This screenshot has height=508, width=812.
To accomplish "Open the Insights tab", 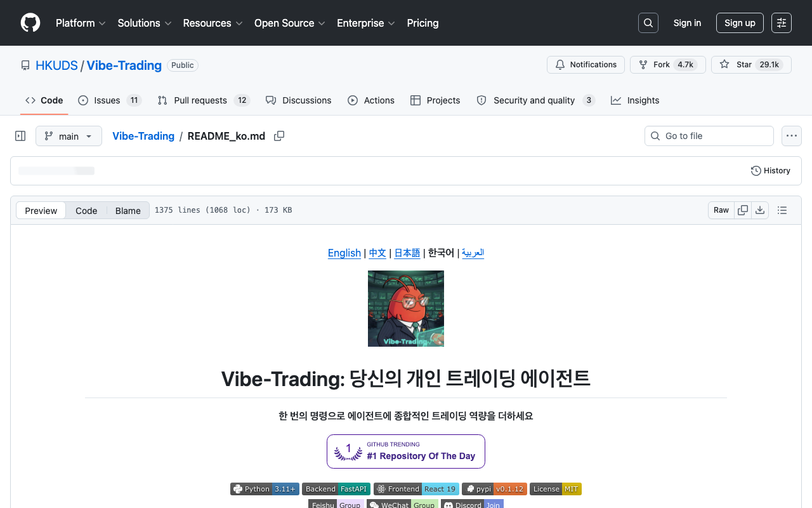I will coord(635,100).
